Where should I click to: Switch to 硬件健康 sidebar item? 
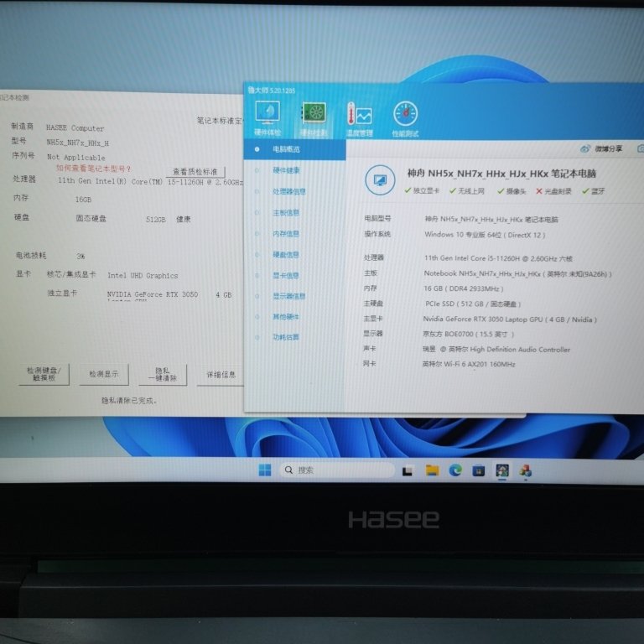click(x=286, y=170)
